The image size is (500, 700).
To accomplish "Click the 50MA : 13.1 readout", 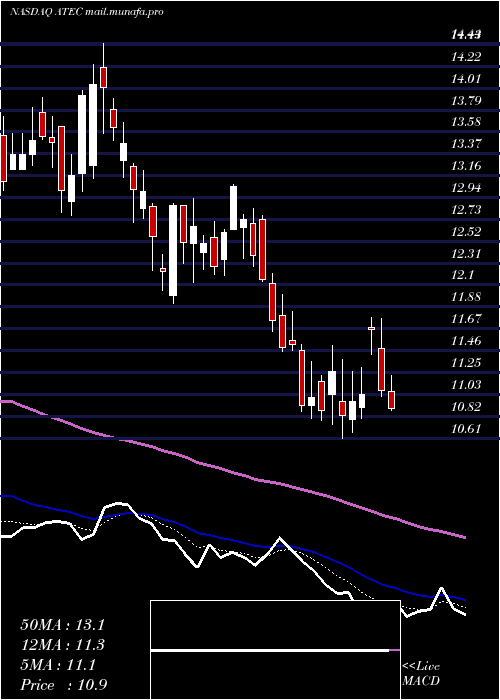I will pyautogui.click(x=62, y=625).
